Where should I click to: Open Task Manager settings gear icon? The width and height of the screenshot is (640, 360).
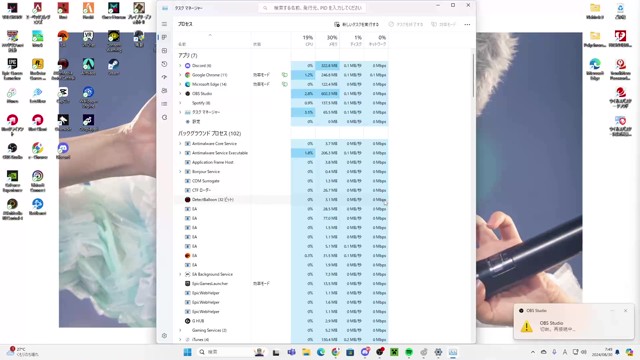164,336
